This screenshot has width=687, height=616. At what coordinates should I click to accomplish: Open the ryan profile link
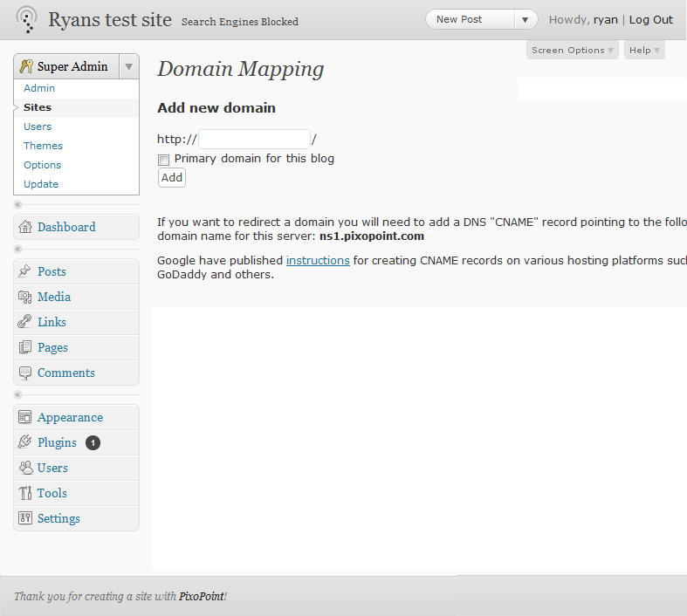[x=606, y=20]
